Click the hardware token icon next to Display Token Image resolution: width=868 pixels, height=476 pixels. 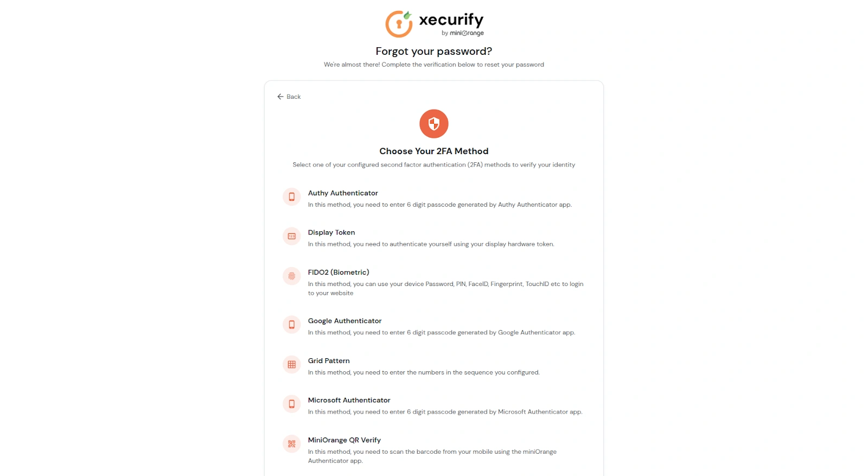tap(291, 236)
